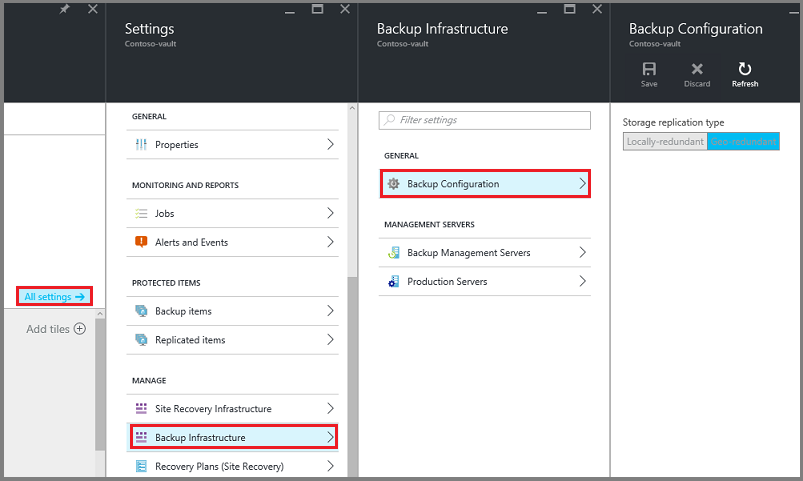Select Locally-redundant storage replication type

point(665,142)
